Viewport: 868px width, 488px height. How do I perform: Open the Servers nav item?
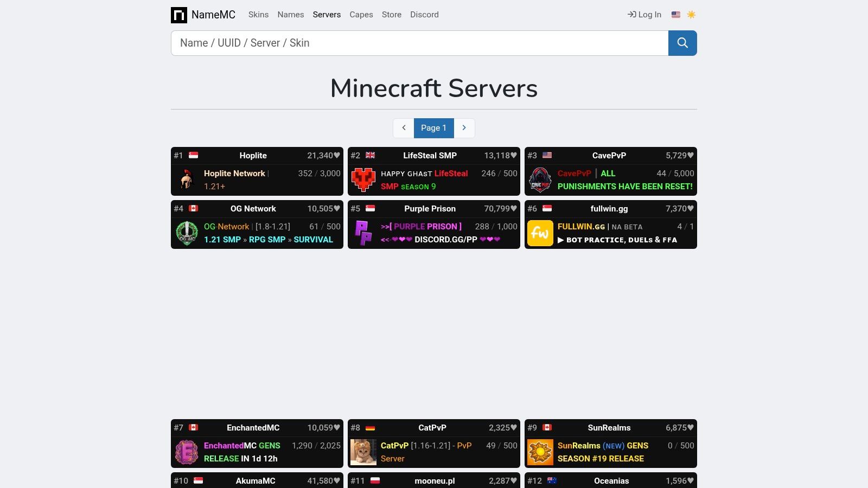327,15
